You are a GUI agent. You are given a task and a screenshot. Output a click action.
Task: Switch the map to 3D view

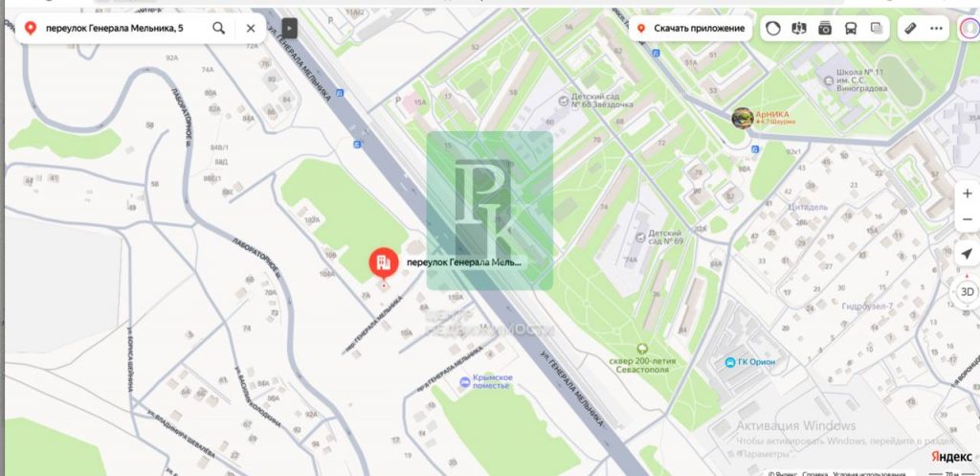pyautogui.click(x=967, y=291)
